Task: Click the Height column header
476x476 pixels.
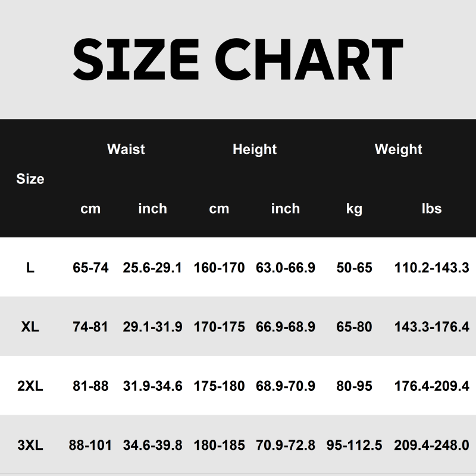Action: [255, 149]
